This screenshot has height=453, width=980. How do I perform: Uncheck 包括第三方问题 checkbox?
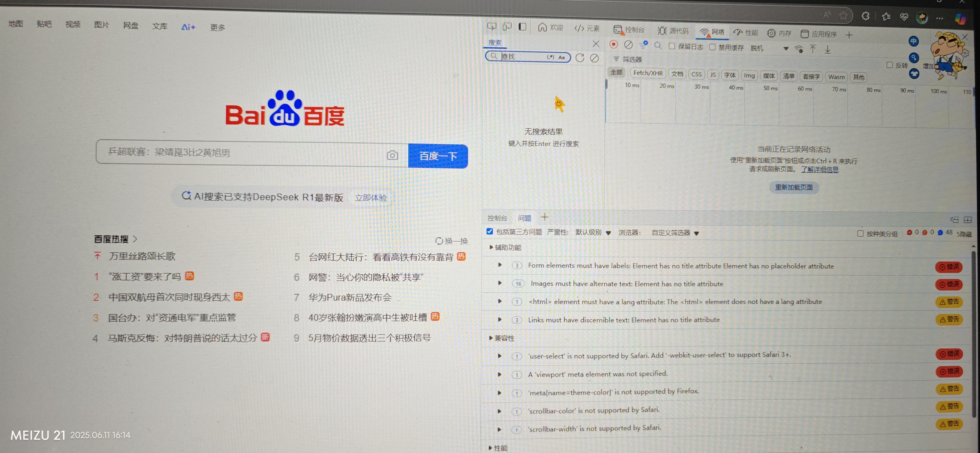[490, 232]
